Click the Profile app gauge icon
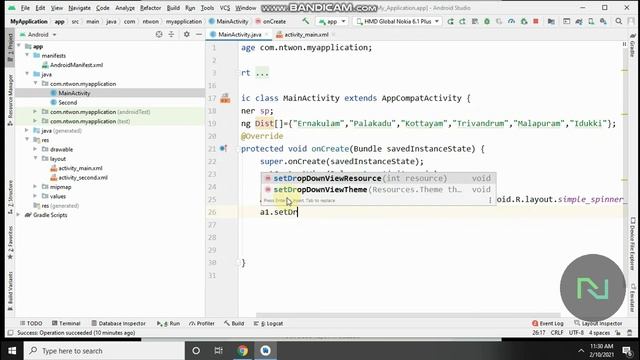This screenshot has height=360, width=640. [x=511, y=21]
